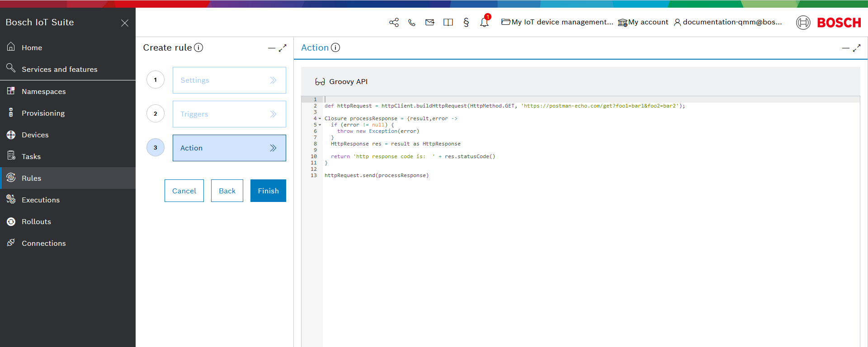868x347 pixels.
Task: Fold code block at line 4
Action: pyautogui.click(x=320, y=118)
